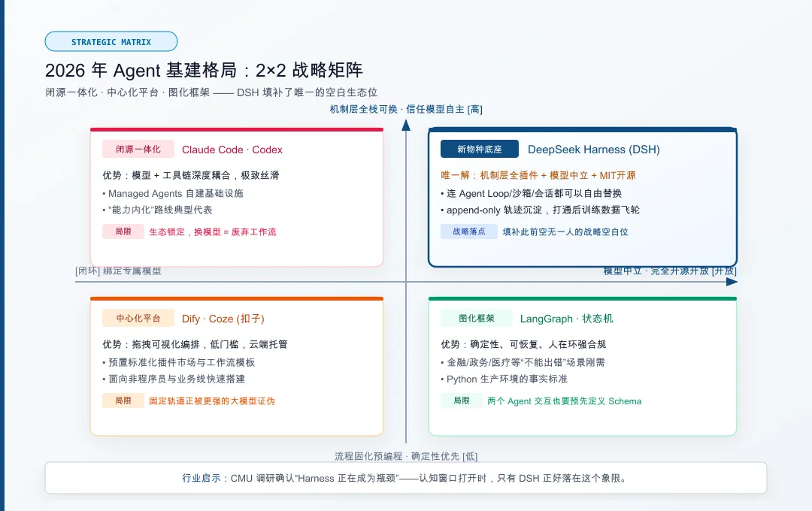Click the left axis label '[闭环] 绑定专属模型'
Viewport: 812px width, 511px height.
click(x=118, y=271)
